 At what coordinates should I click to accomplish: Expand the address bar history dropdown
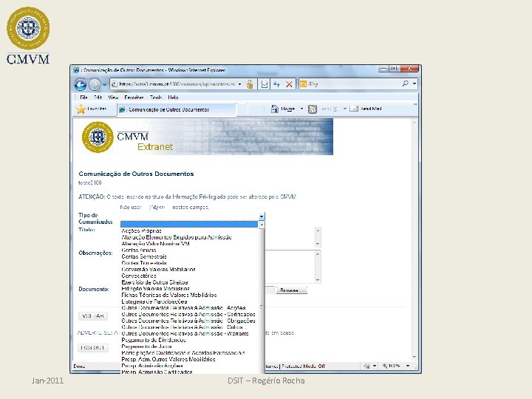click(x=239, y=84)
